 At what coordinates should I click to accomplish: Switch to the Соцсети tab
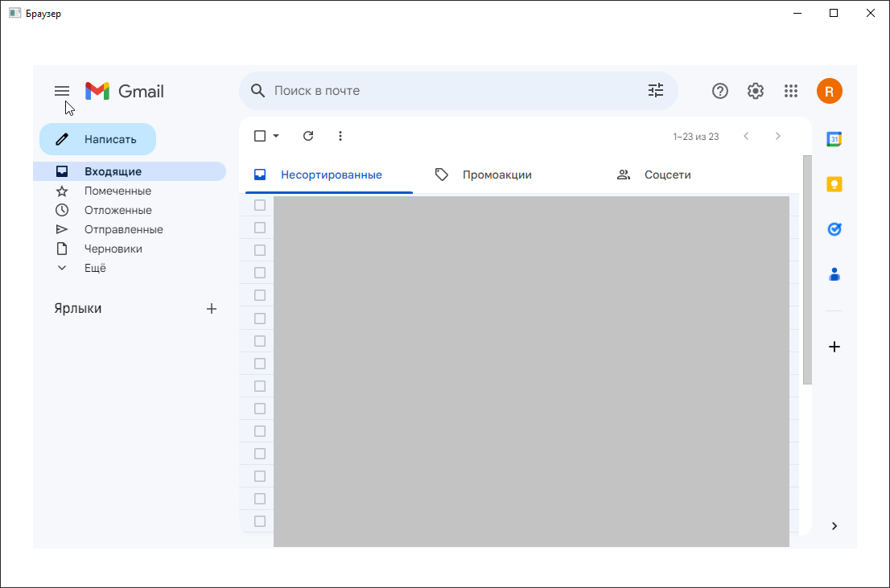point(667,175)
